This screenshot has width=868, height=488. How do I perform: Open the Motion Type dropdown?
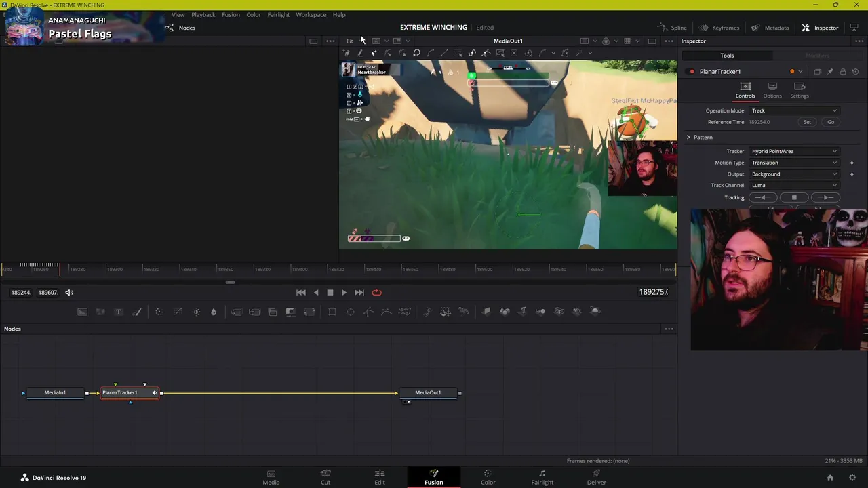[794, 163]
